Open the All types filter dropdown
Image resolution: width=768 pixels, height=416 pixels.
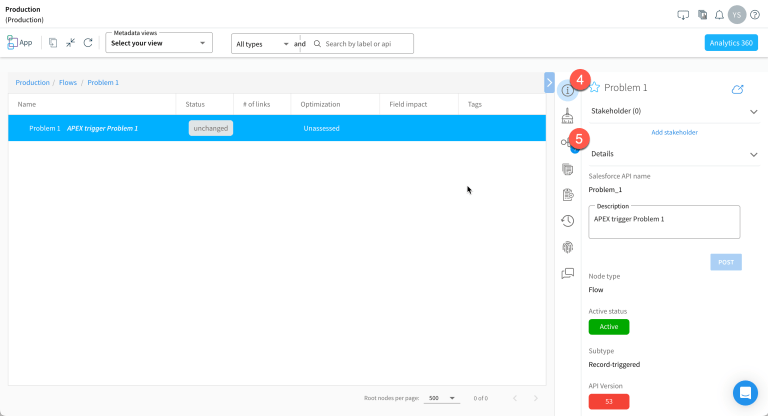tap(262, 44)
